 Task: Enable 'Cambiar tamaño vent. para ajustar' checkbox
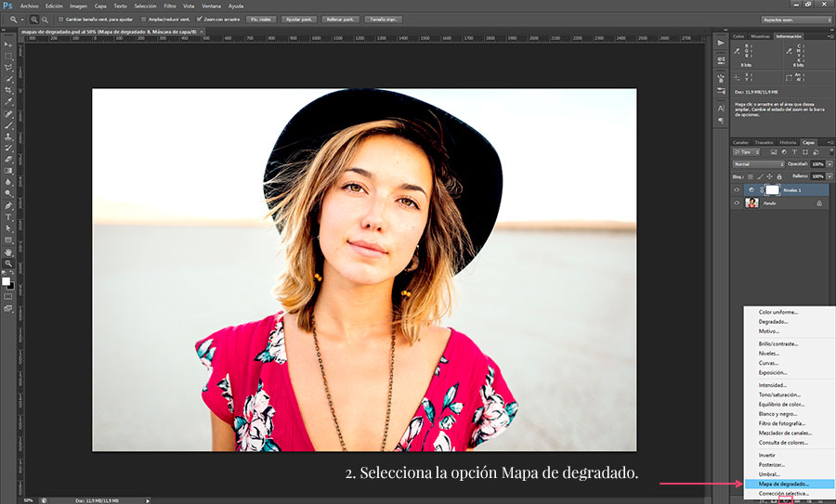[60, 19]
